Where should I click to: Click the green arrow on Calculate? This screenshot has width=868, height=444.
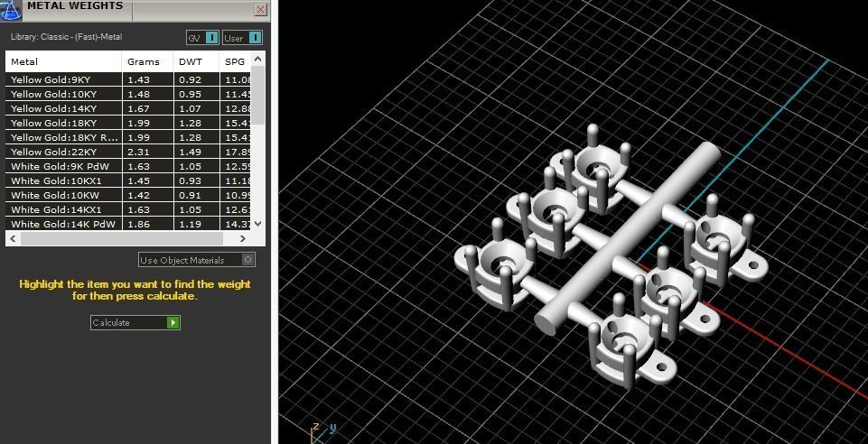[x=173, y=322]
